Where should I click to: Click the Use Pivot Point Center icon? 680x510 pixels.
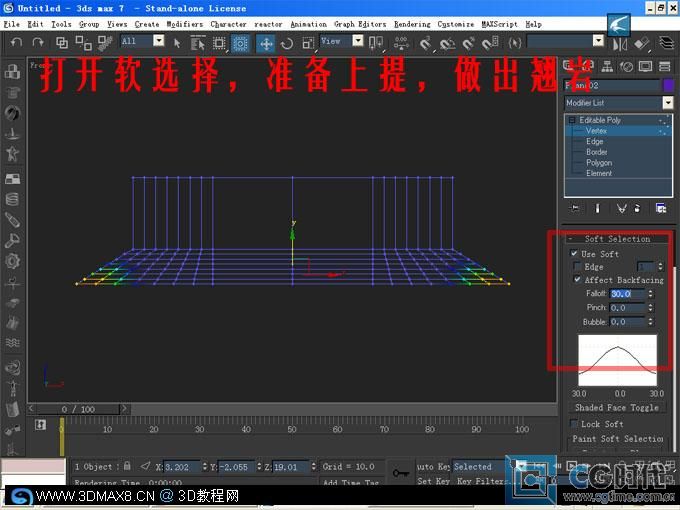point(376,42)
